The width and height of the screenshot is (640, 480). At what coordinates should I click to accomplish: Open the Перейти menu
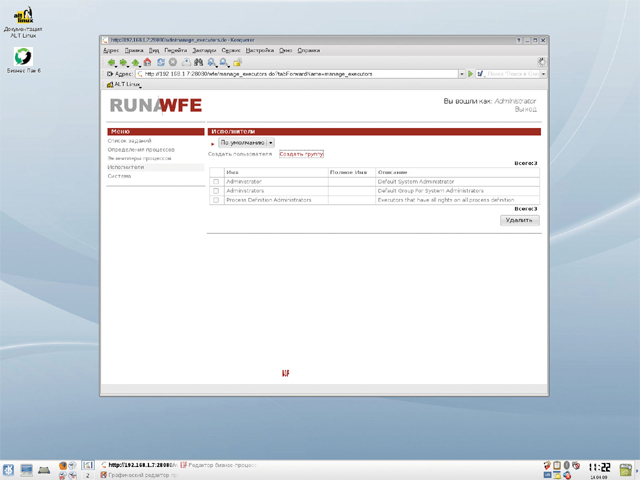(x=176, y=50)
